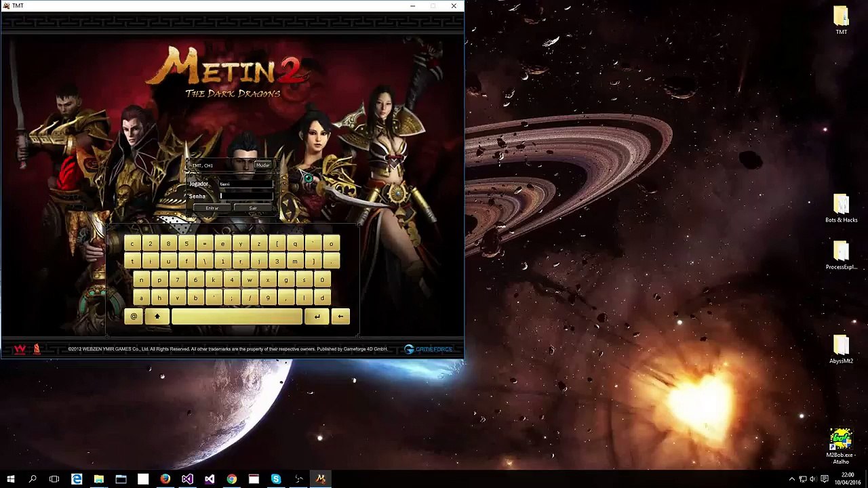868x488 pixels.
Task: Tap the backslash key on virtual keyboard
Action: (204, 262)
